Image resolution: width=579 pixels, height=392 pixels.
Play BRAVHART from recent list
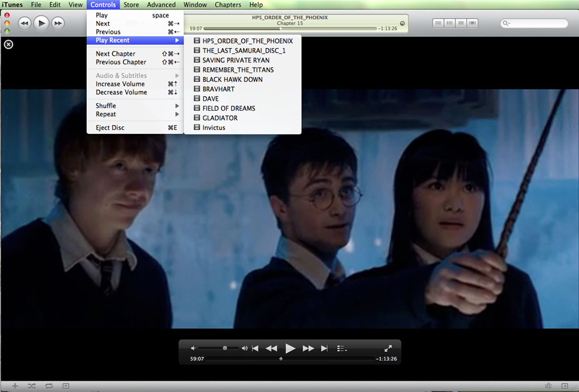243,89
